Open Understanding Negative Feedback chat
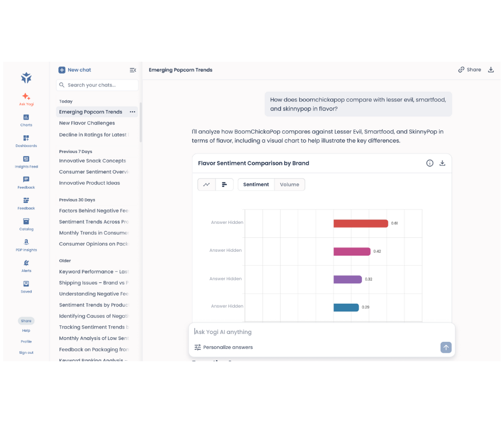 [x=94, y=294]
